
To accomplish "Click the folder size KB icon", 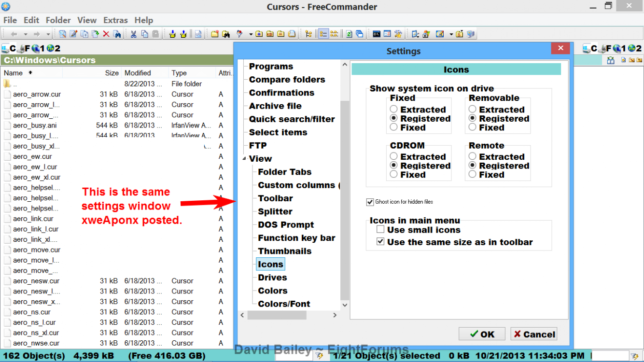I will [x=270, y=34].
